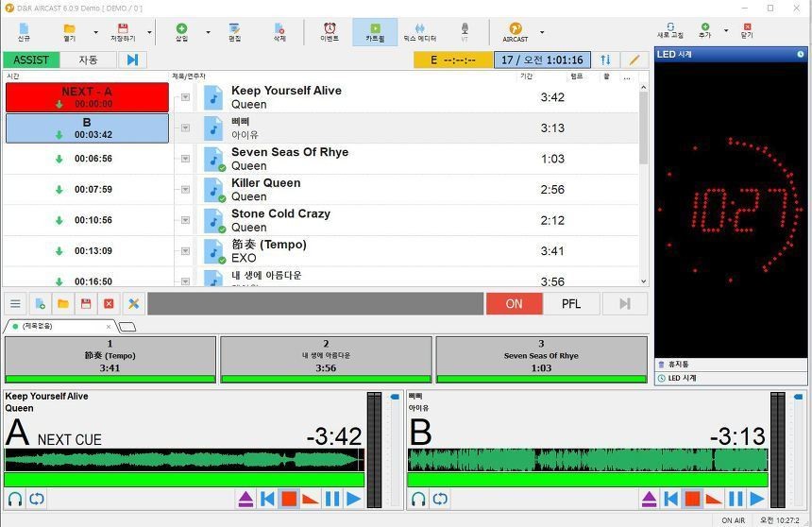Delete the selected item with 삭제 icon
The image size is (812, 527).
coord(279,32)
